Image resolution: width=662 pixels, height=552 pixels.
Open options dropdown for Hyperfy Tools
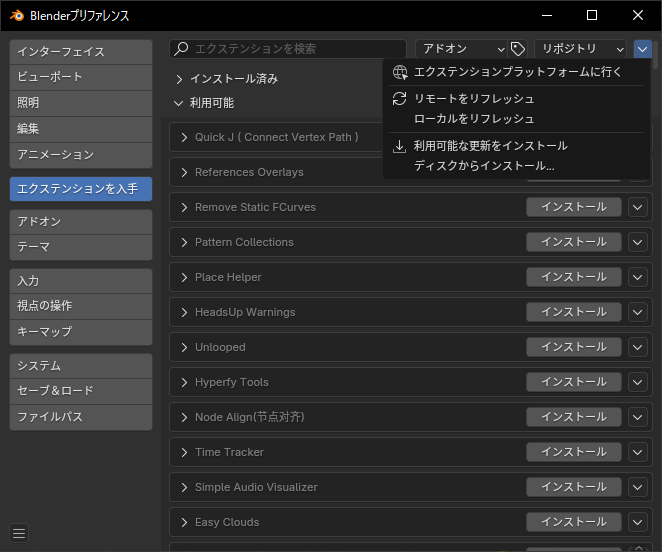[x=638, y=382]
